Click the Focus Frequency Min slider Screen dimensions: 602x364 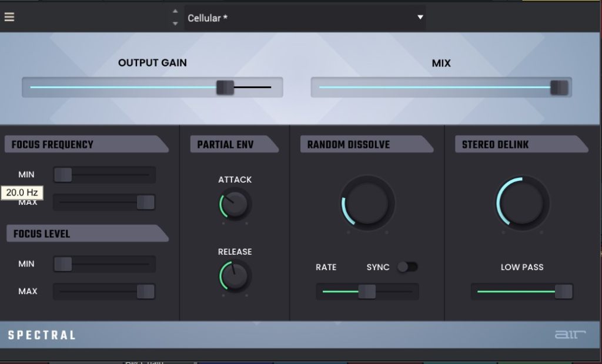63,174
